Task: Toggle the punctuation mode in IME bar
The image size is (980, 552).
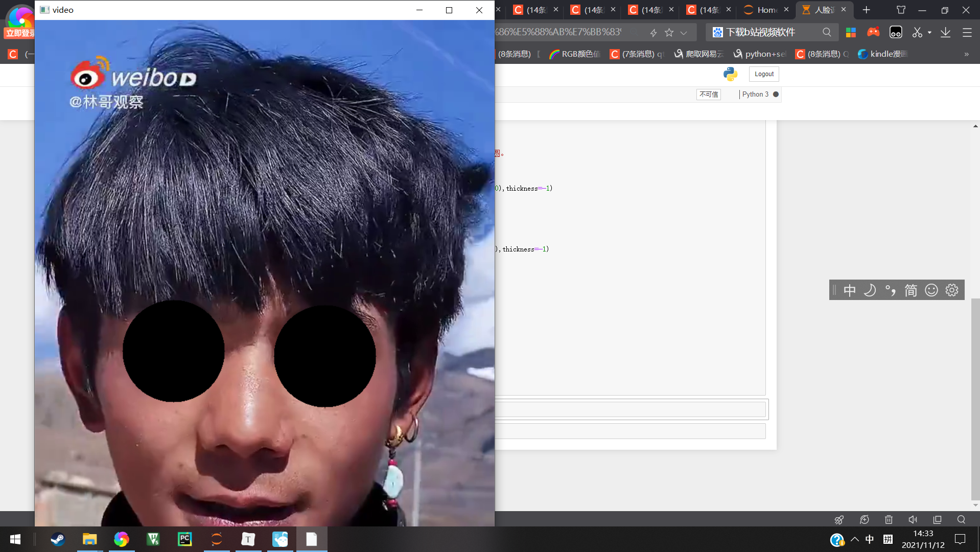Action: click(891, 290)
